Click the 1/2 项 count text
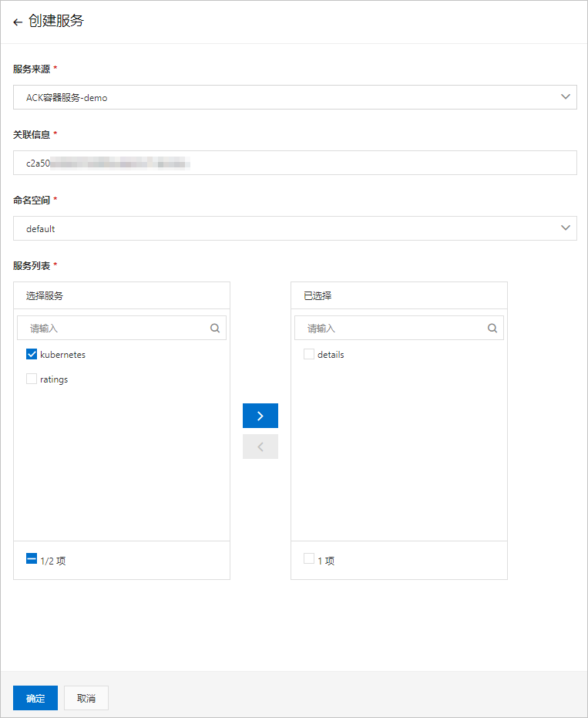The height and width of the screenshot is (718, 588). coord(53,561)
